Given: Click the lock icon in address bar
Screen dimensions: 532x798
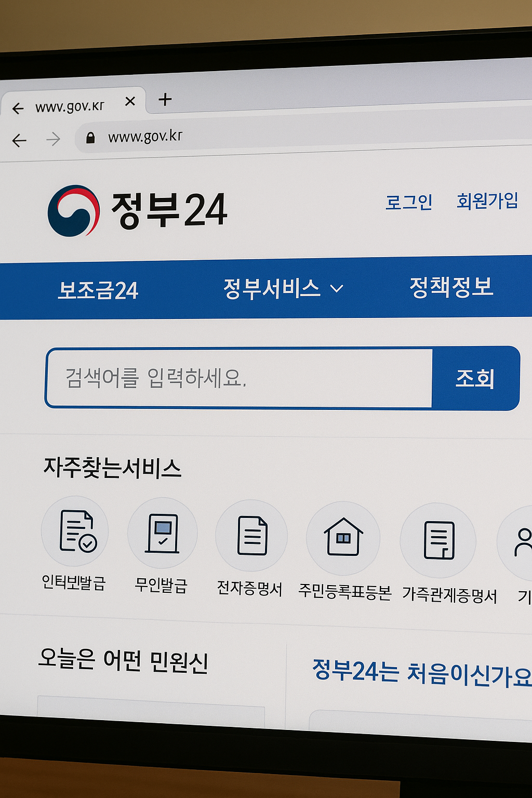Looking at the screenshot, I should click(90, 138).
